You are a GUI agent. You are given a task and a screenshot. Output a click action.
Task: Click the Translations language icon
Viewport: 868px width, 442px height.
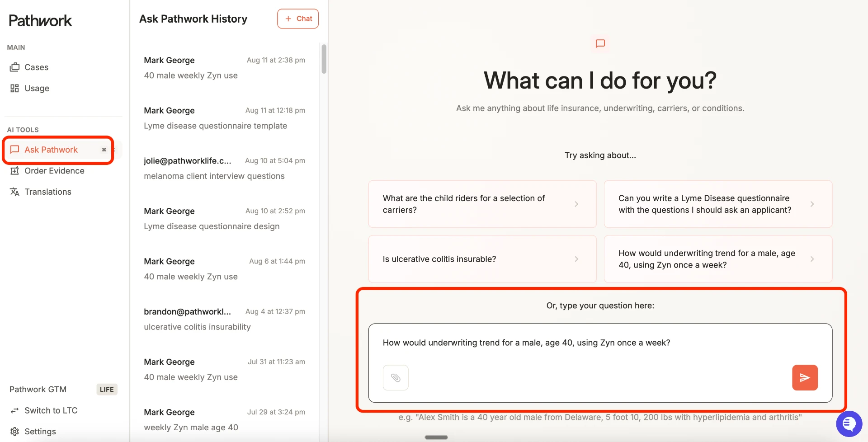pos(14,192)
